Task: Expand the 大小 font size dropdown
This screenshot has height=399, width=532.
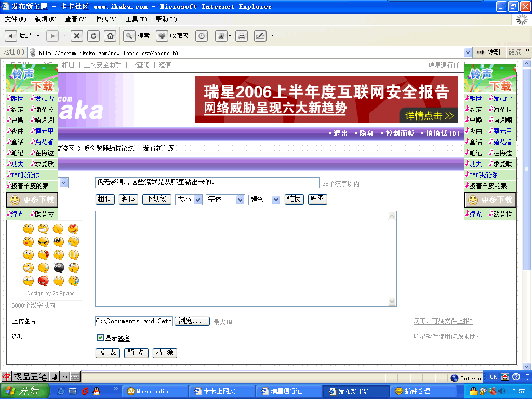Action: point(198,199)
